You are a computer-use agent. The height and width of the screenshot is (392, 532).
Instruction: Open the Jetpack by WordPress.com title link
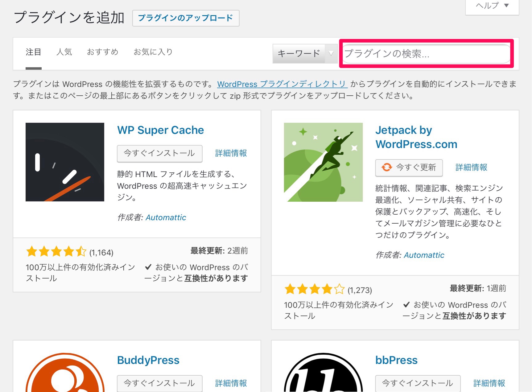click(x=416, y=137)
